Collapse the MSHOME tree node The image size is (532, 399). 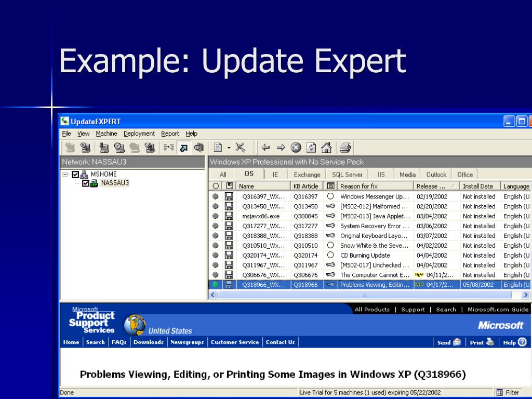click(65, 175)
